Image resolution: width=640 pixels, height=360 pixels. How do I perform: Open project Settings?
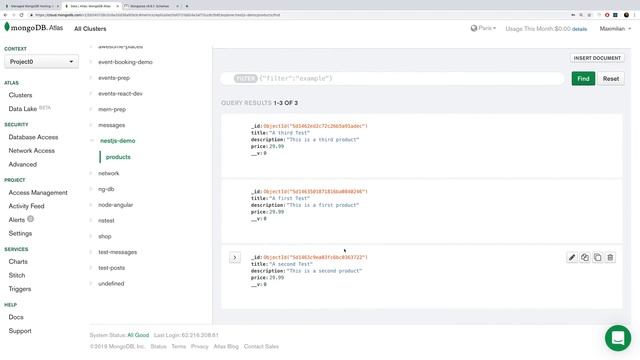coord(20,233)
